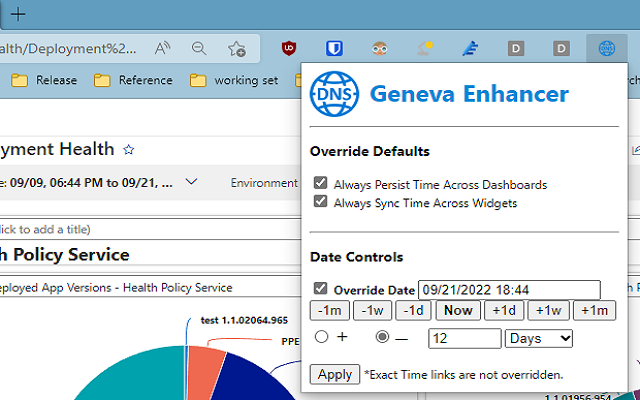Click the -1w date button

click(372, 311)
